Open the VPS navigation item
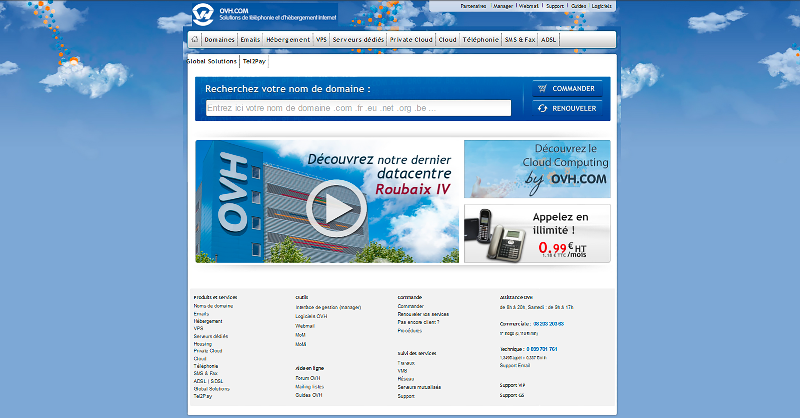The height and width of the screenshot is (418, 800). coord(321,39)
